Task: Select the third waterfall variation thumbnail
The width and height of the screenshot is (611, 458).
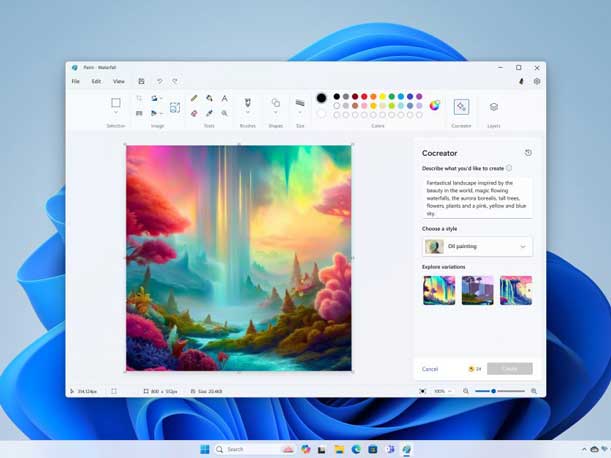Action: 516,290
